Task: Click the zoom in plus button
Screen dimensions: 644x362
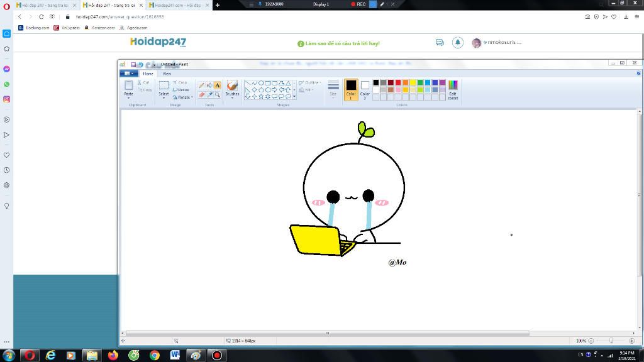Action: (631, 341)
